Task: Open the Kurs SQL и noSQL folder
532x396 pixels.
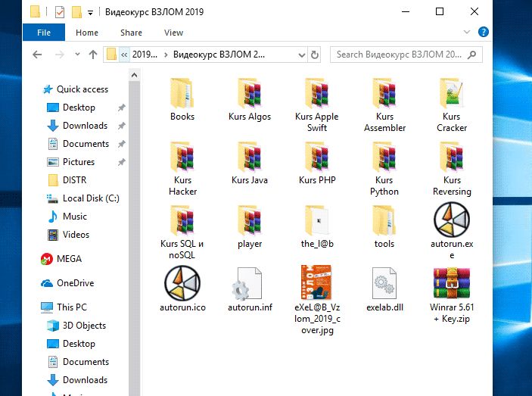Action: click(x=182, y=232)
